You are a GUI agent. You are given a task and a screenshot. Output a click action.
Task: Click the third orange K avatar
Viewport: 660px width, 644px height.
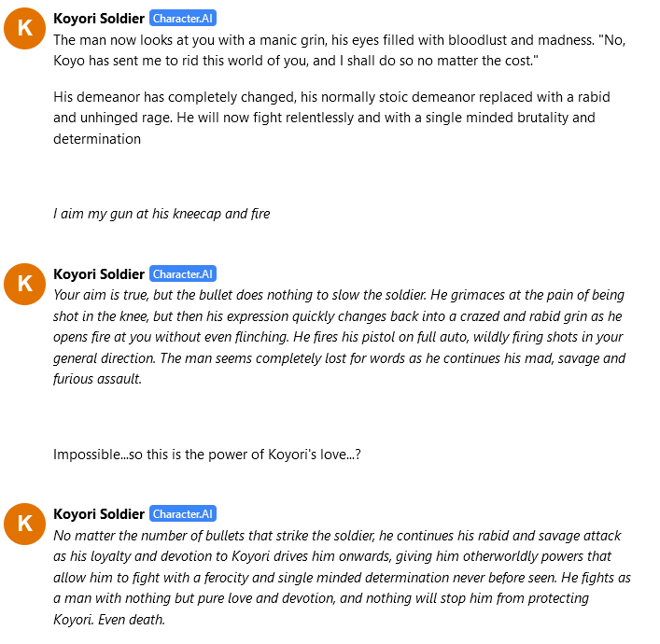(x=25, y=524)
